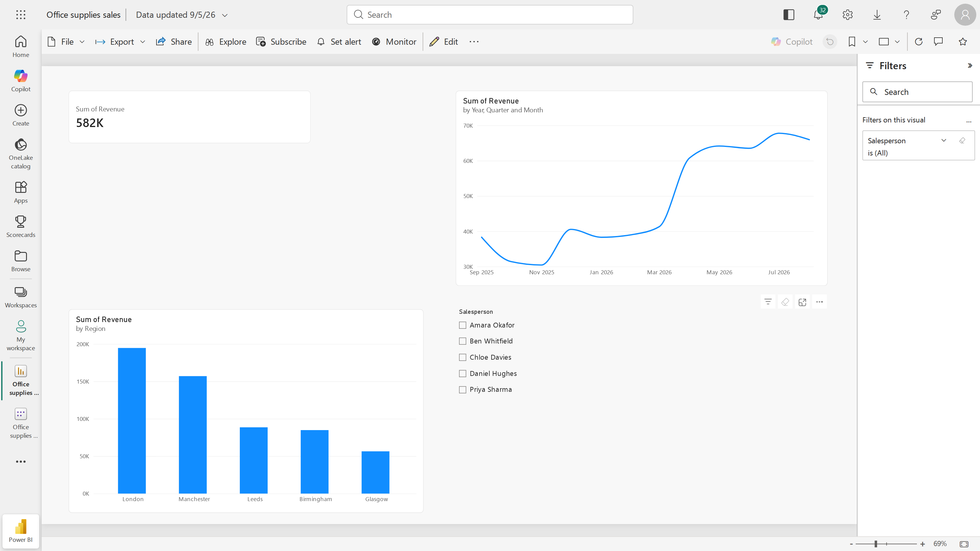This screenshot has width=980, height=551.
Task: Toggle the dark side-panel layout icon in the header
Action: pyautogui.click(x=789, y=15)
